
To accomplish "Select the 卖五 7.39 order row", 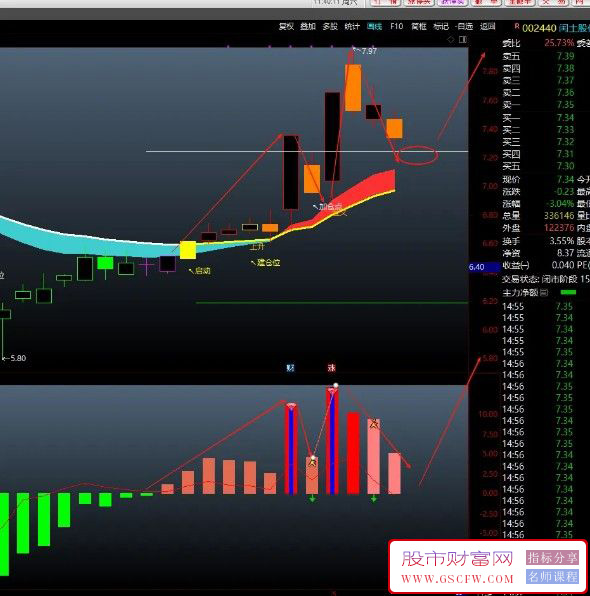I will click(x=538, y=56).
